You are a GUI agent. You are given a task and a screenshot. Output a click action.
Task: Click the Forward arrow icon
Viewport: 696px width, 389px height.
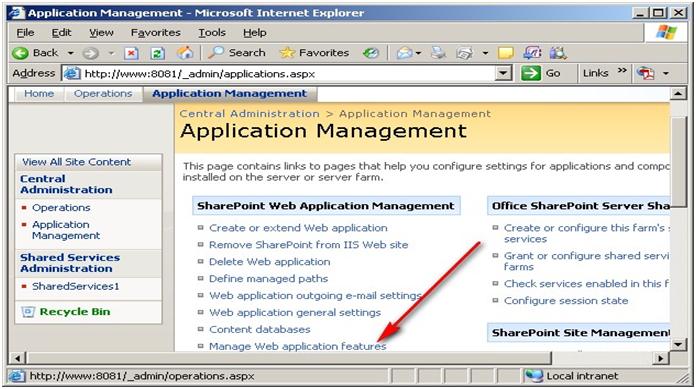click(x=90, y=53)
